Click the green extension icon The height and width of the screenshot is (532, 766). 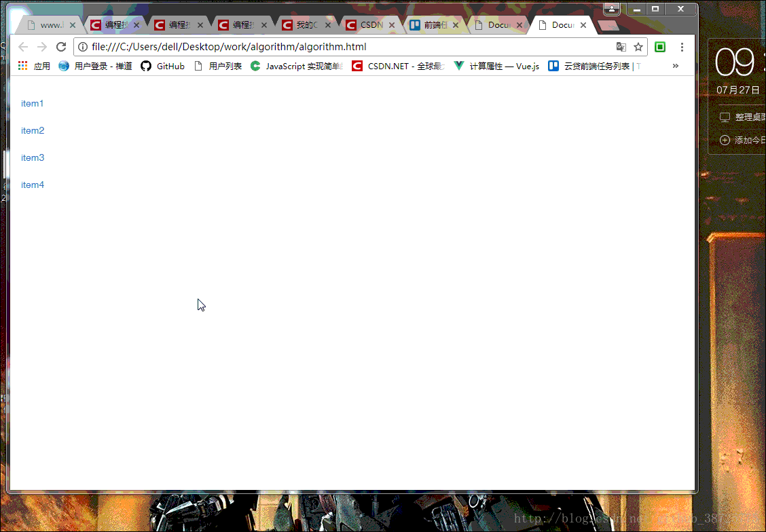pos(660,47)
